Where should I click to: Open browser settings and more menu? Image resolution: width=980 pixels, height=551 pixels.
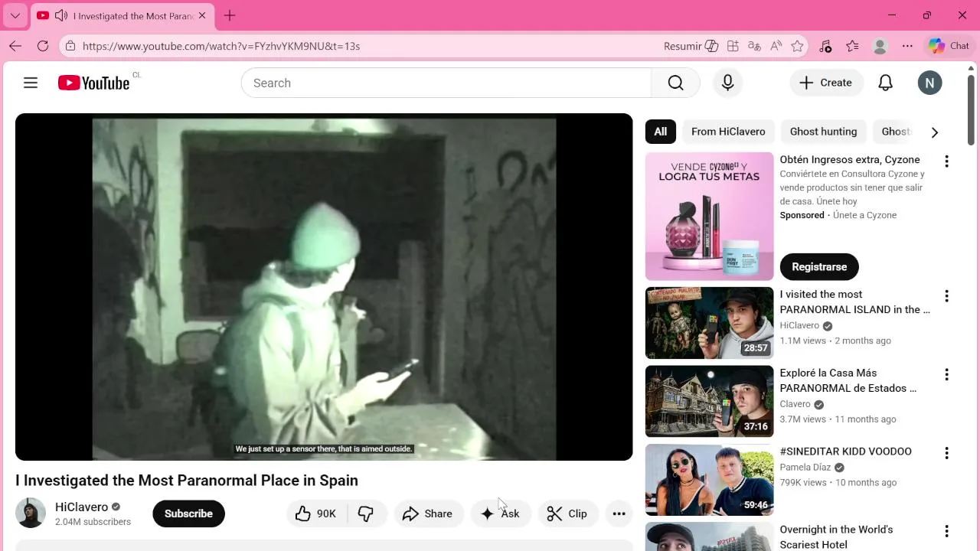[907, 46]
